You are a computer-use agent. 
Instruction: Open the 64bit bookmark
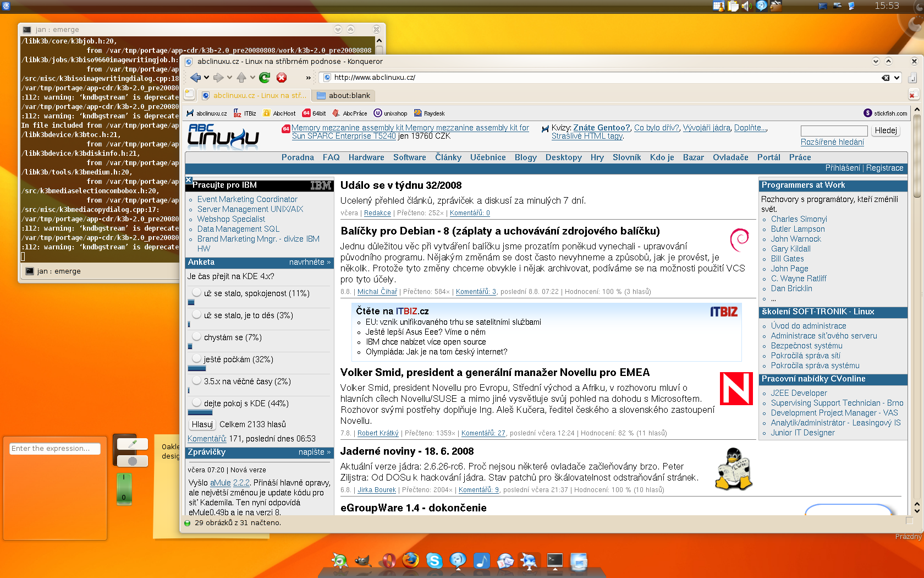click(x=313, y=113)
